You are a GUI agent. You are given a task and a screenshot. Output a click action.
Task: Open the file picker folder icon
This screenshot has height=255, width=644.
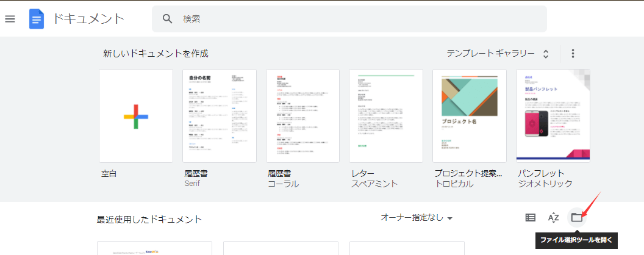click(577, 218)
